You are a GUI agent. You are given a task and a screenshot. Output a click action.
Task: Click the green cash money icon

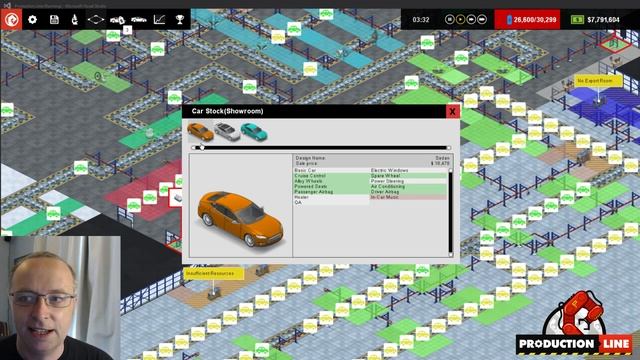(x=577, y=20)
